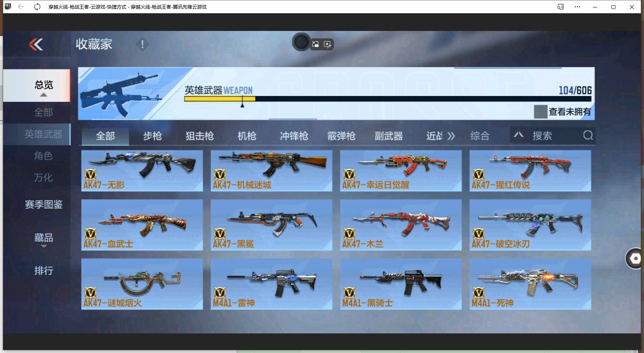
Task: Open the AK47-幸运日觉醒 weapon card
Action: click(401, 171)
